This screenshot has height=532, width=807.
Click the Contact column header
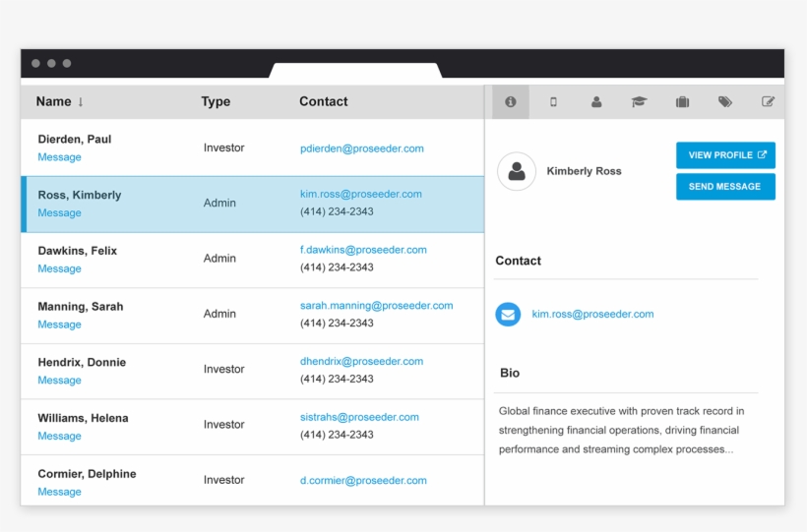pos(324,101)
